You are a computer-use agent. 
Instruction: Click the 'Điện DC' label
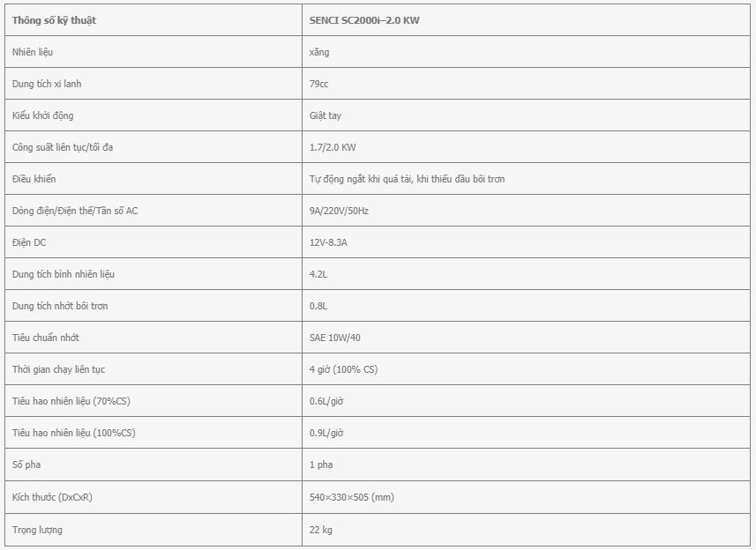29,242
